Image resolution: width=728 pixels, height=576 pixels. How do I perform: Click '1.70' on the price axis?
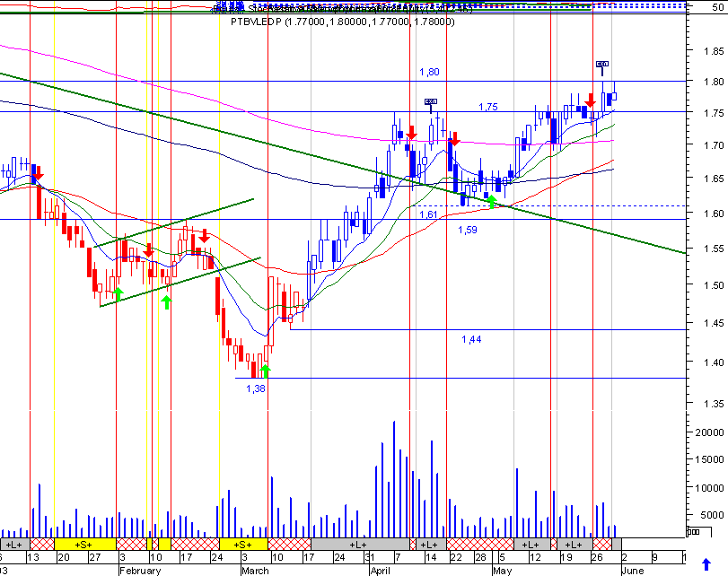[713, 145]
